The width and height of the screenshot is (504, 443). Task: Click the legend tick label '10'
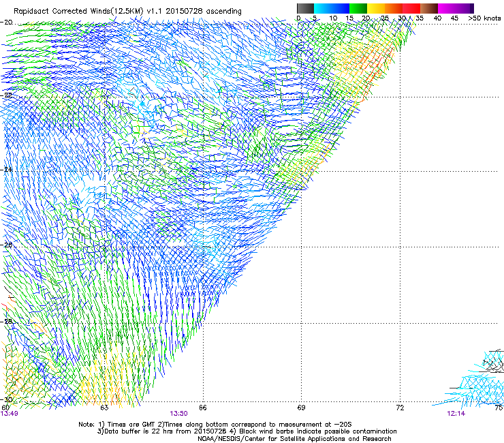click(x=333, y=18)
